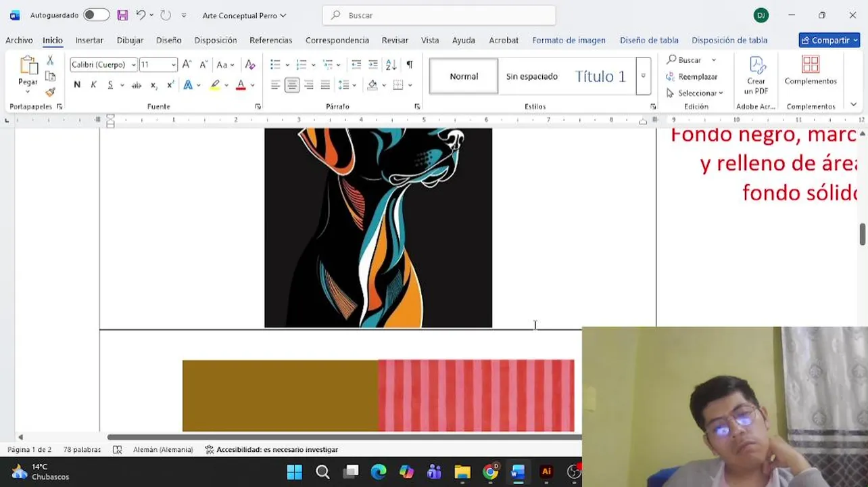Open Google Chrome from the taskbar

[491, 471]
